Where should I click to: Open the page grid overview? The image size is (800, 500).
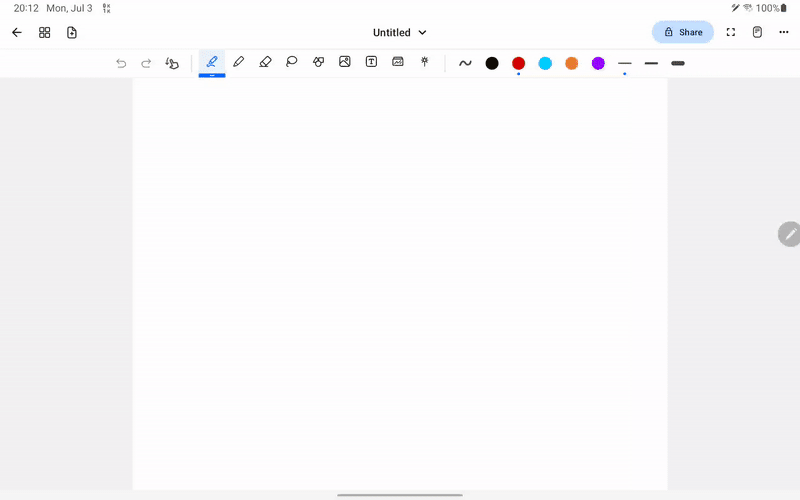point(44,33)
